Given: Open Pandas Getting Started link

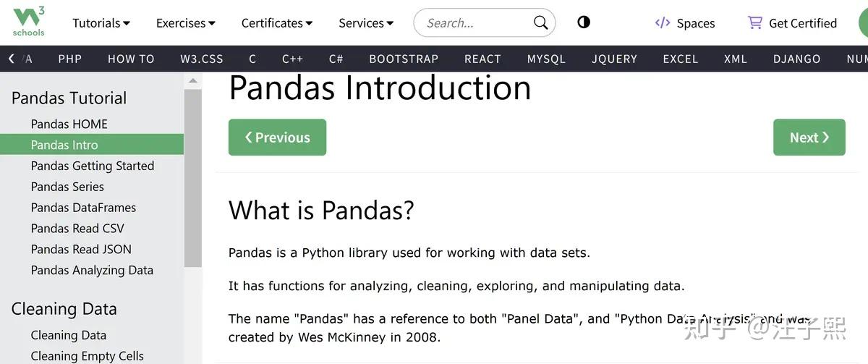Looking at the screenshot, I should click(x=93, y=166).
